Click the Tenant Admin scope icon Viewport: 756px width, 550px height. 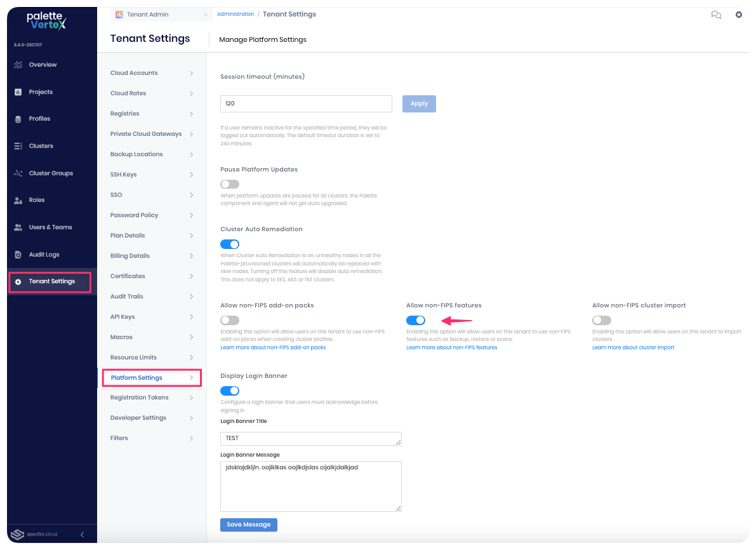pyautogui.click(x=119, y=15)
